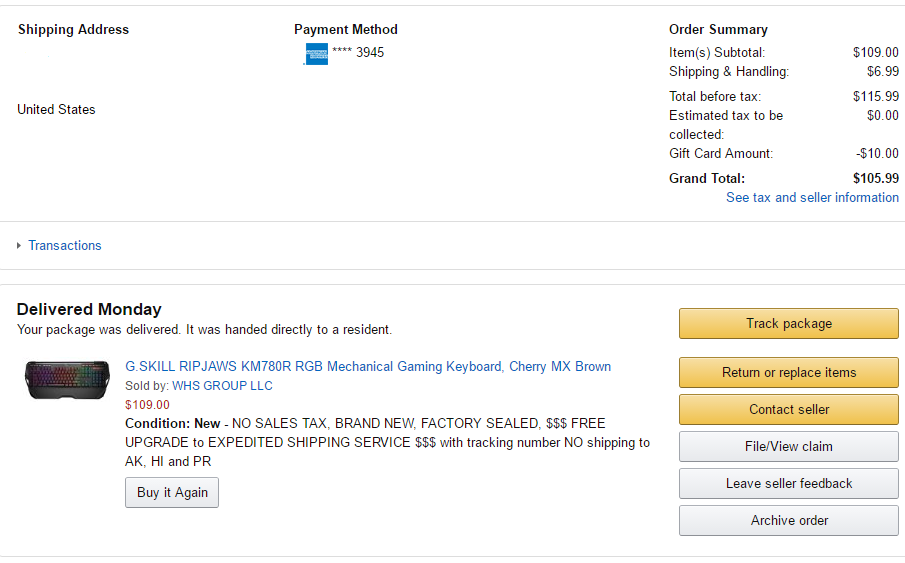Visit the WHS GROUP LLC seller link
This screenshot has width=905, height=563.
[x=222, y=386]
